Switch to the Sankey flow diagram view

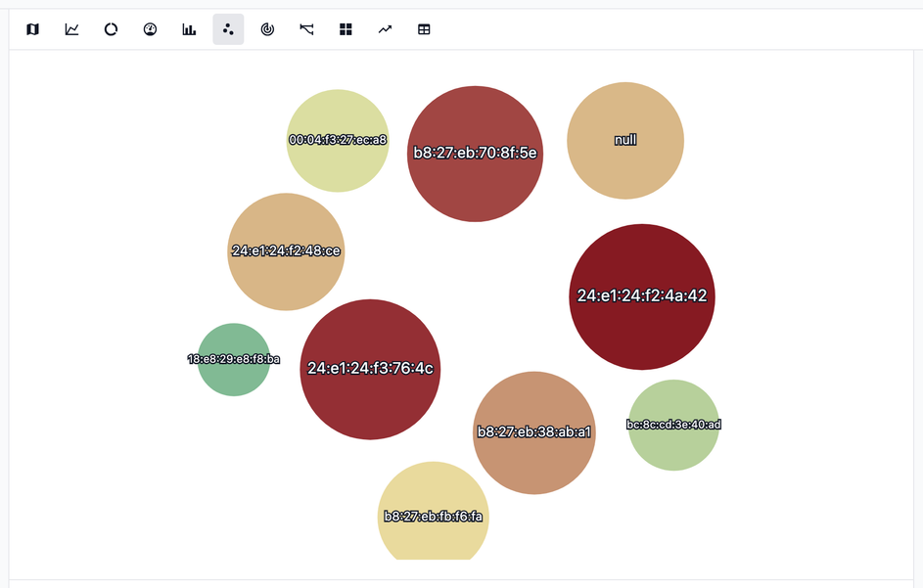point(306,29)
